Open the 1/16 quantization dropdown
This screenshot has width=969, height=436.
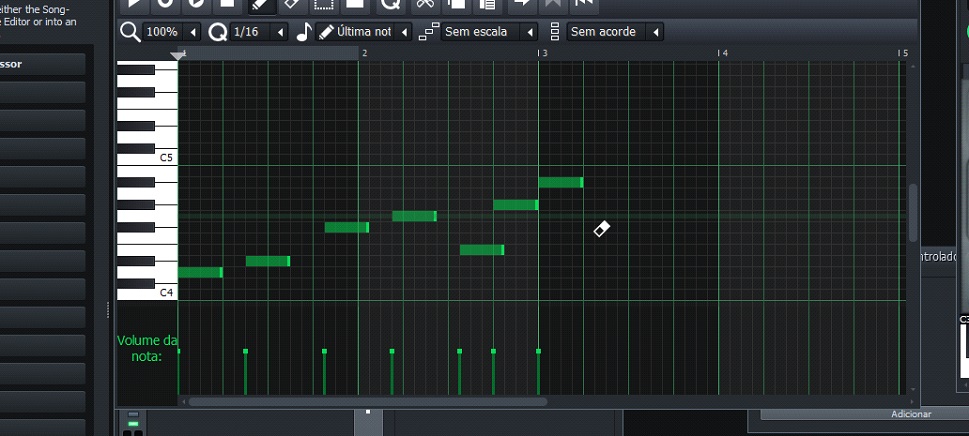tap(280, 32)
